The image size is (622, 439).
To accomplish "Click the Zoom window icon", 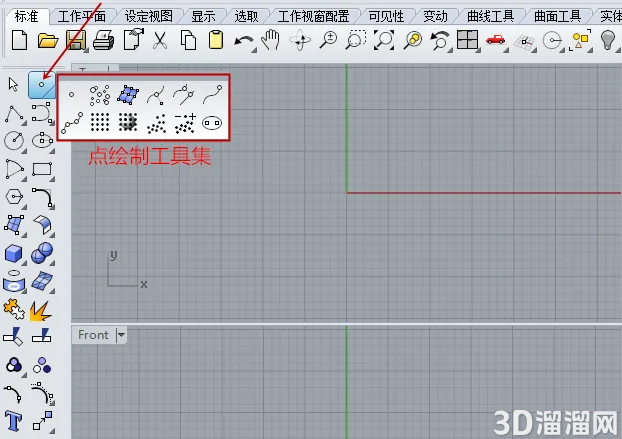I will (356, 40).
